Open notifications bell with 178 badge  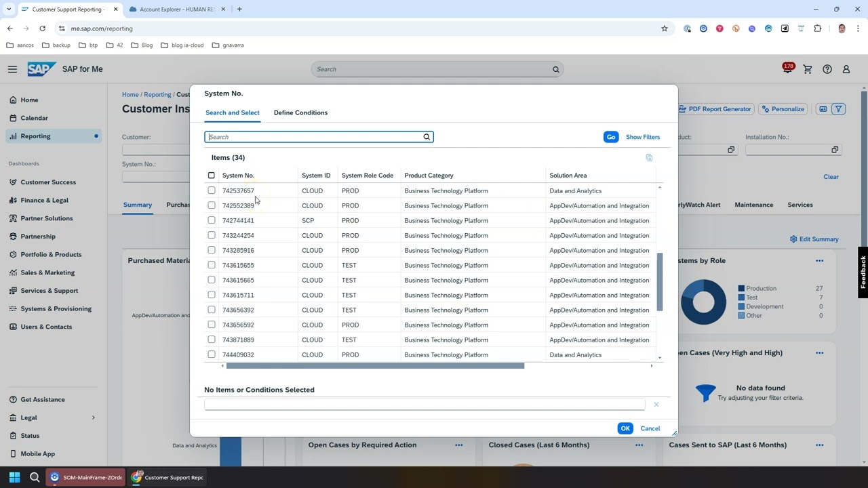click(787, 69)
